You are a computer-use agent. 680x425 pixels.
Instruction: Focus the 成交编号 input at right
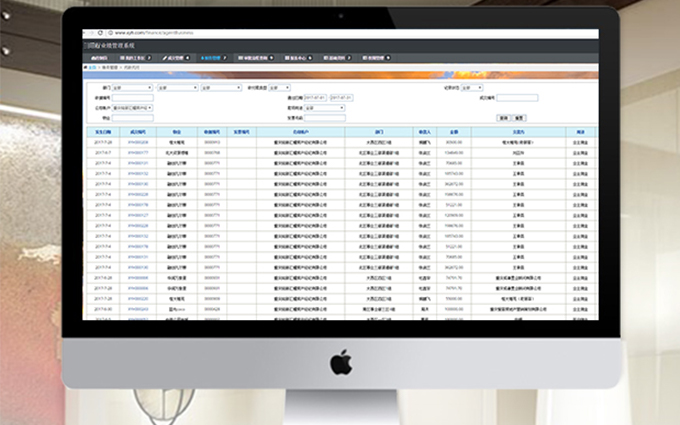517,97
